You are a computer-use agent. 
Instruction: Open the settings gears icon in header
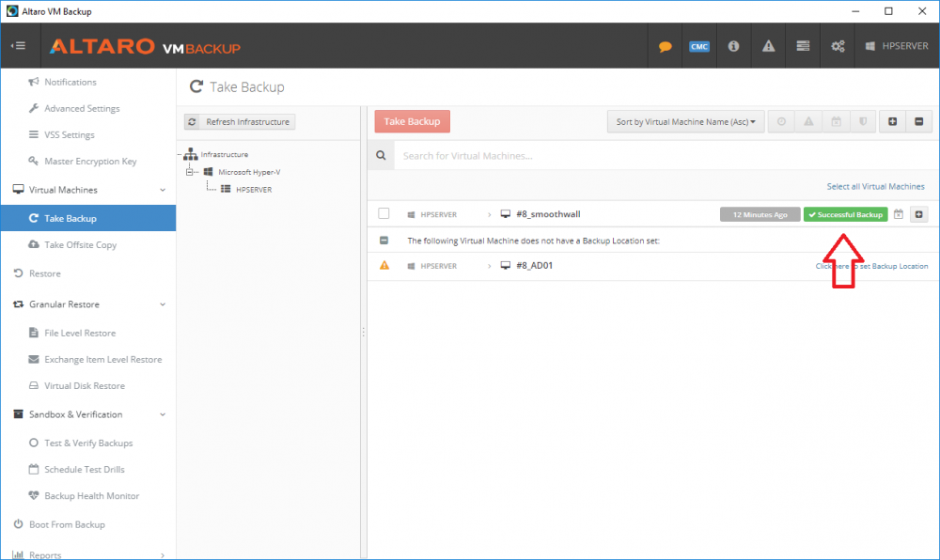pyautogui.click(x=838, y=46)
